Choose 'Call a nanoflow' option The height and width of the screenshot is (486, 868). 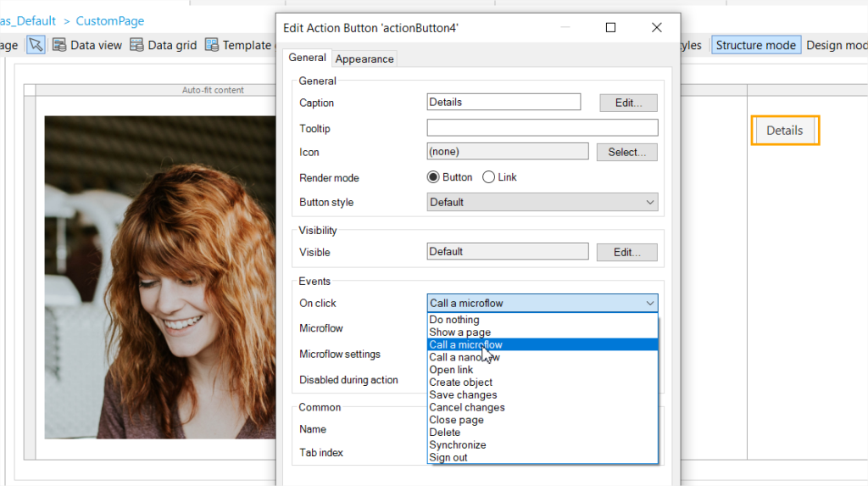tap(542, 357)
